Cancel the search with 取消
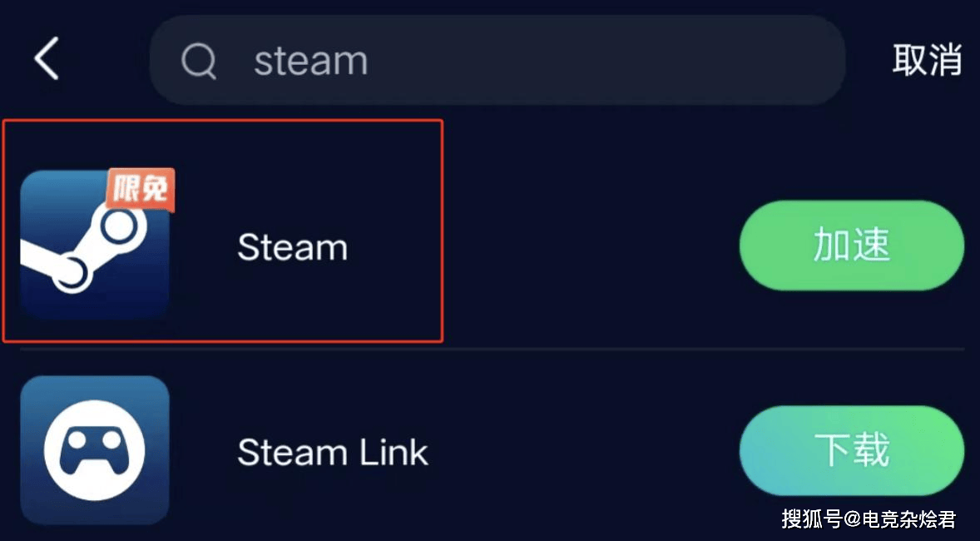The image size is (980, 541). 927,60
